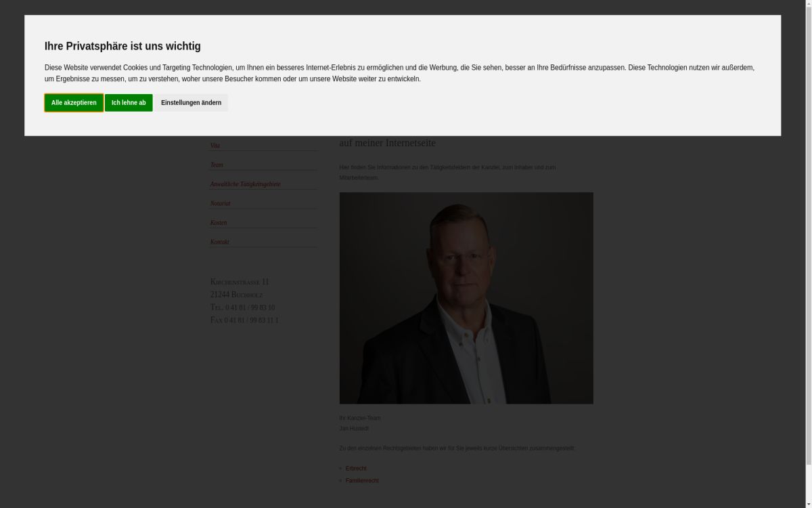Navigate to Kosten page
812x508 pixels.
point(219,223)
